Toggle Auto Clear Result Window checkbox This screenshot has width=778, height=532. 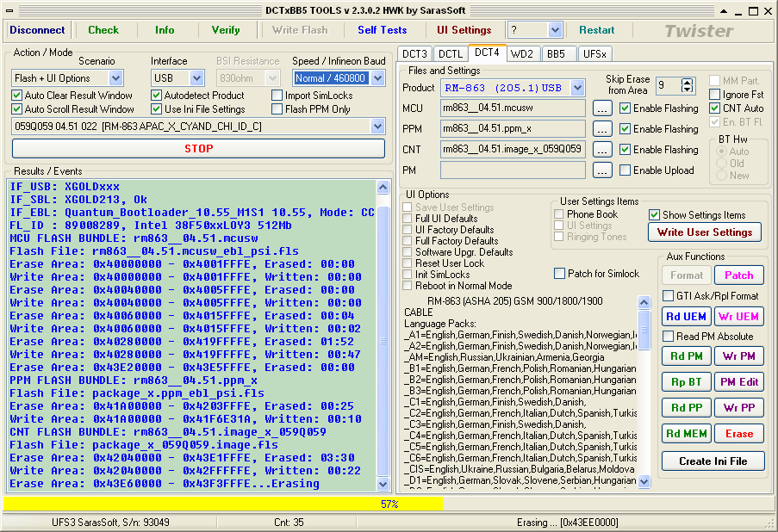[17, 96]
